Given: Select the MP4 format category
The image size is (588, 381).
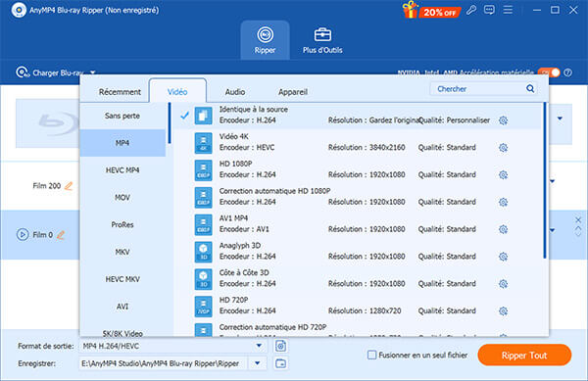Looking at the screenshot, I should [x=122, y=143].
